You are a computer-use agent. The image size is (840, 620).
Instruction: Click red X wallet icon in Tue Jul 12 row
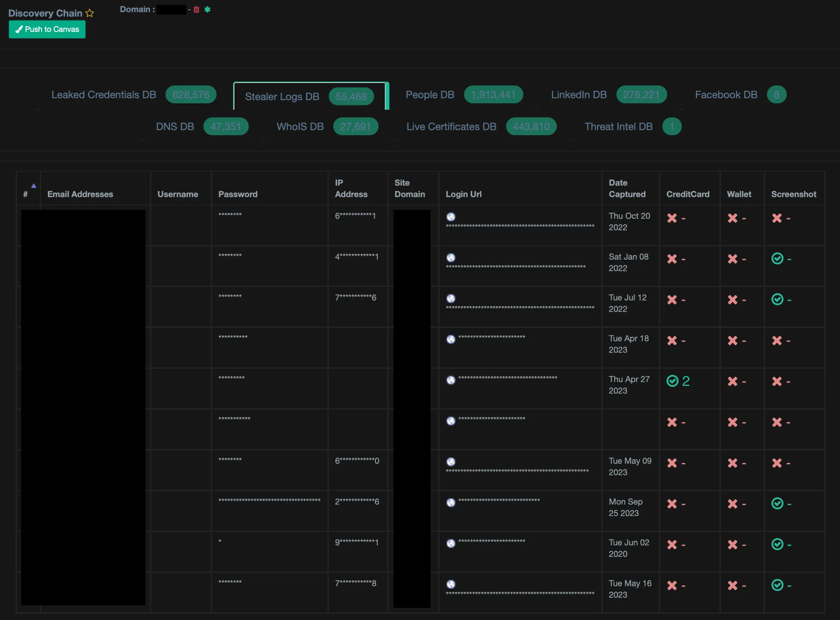click(732, 300)
